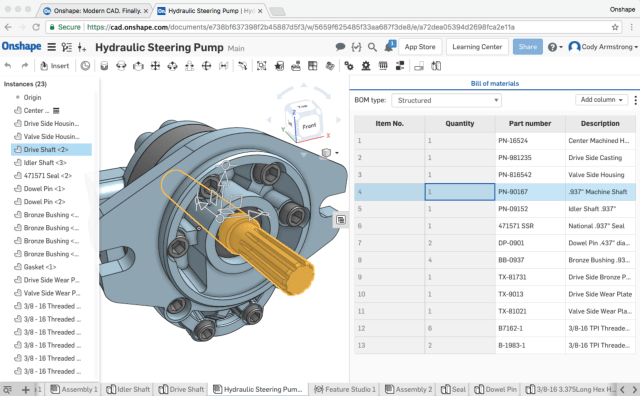This screenshot has width=640, height=396.
Task: Open the Cody Armstrong user menu
Action: (x=603, y=47)
